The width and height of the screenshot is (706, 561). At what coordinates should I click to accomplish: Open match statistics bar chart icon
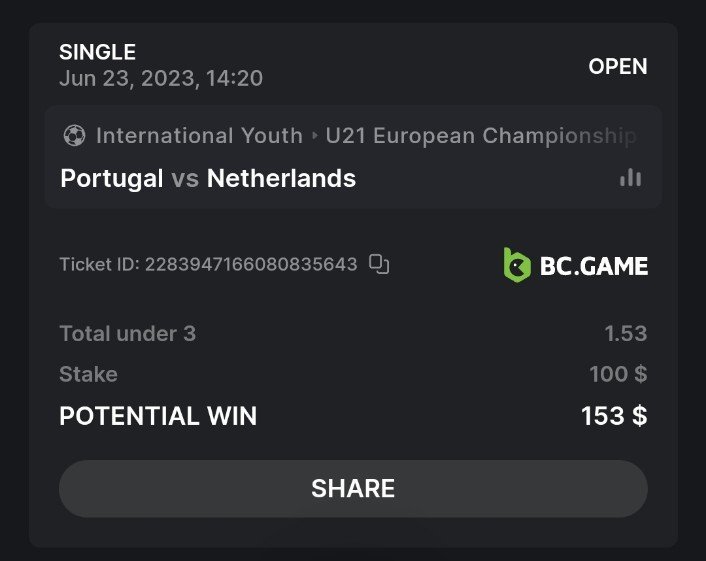tap(630, 178)
